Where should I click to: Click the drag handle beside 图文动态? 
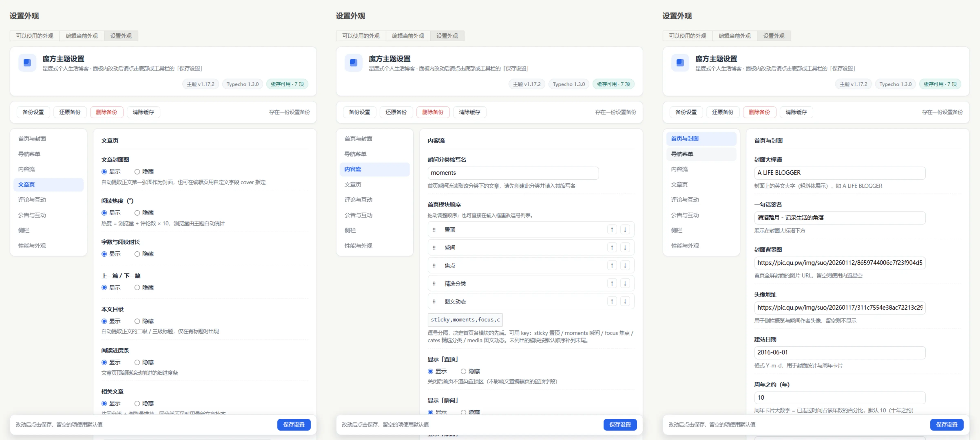point(434,301)
